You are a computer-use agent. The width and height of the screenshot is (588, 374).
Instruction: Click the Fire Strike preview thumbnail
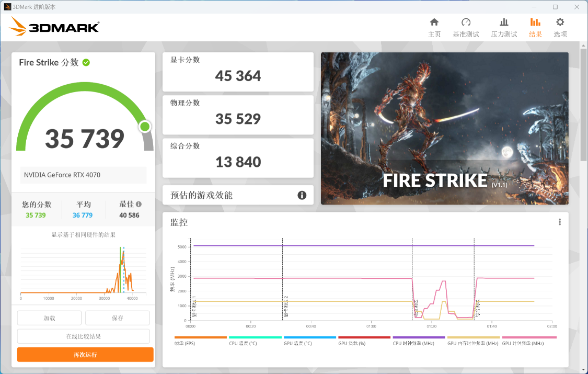(x=445, y=128)
